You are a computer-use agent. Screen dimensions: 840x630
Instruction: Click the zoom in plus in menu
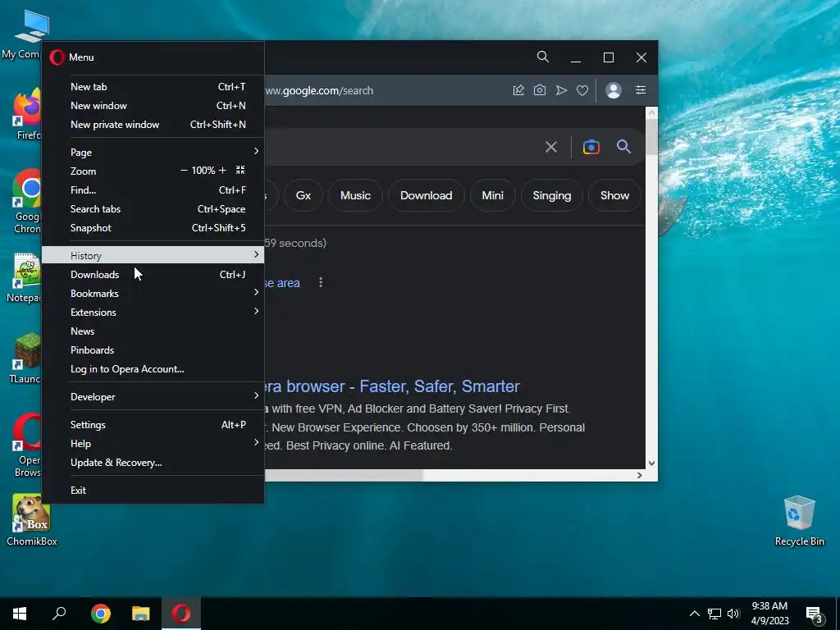[x=222, y=171]
